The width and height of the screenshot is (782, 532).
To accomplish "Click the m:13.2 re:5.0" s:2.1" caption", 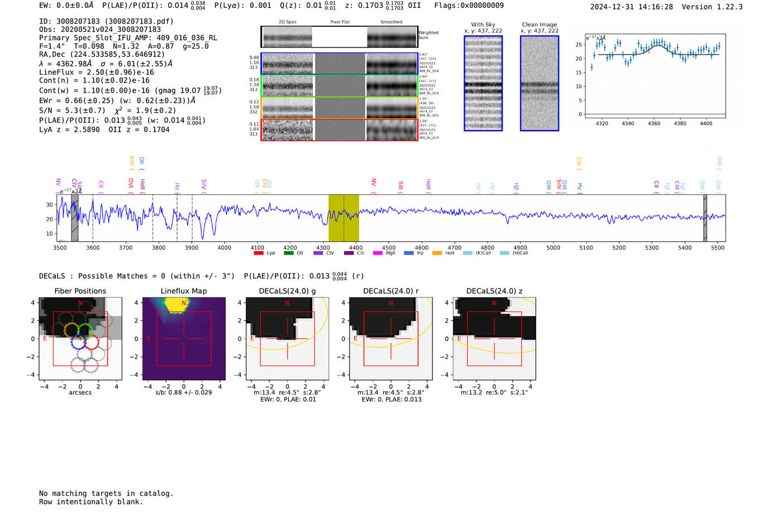I will point(494,392).
